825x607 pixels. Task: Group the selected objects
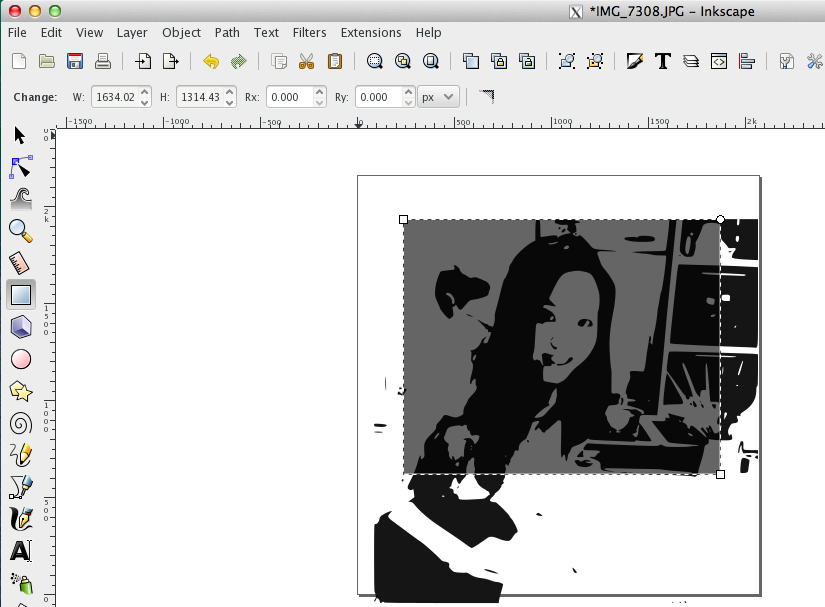tap(567, 61)
